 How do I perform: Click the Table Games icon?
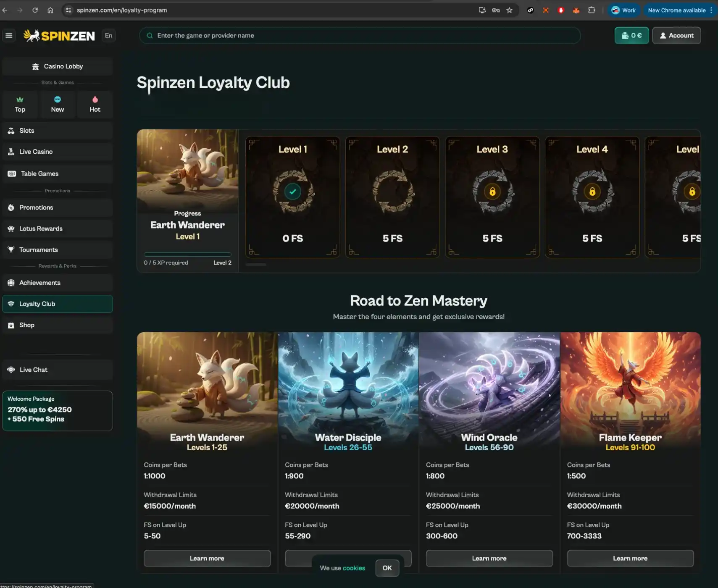click(12, 173)
